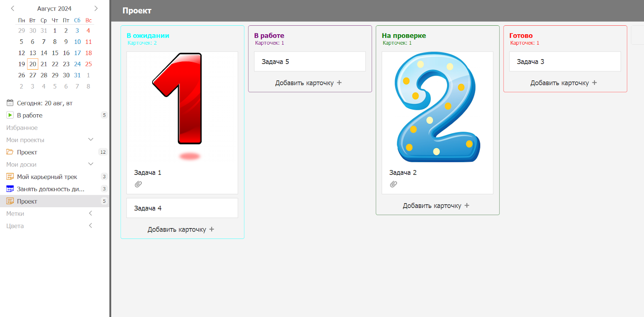Click the Готово column title

point(521,35)
